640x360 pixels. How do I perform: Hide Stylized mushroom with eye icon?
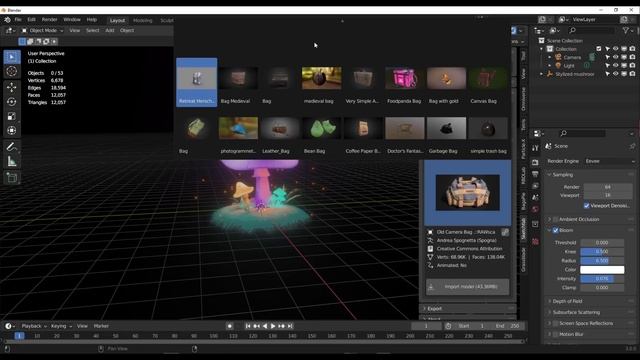[616, 74]
